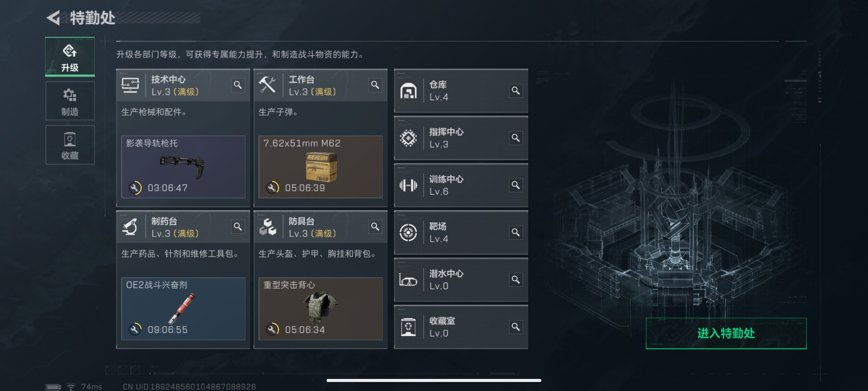The image size is (868, 391).
Task: Click the magnifier on 防具台 header
Action: point(375,227)
